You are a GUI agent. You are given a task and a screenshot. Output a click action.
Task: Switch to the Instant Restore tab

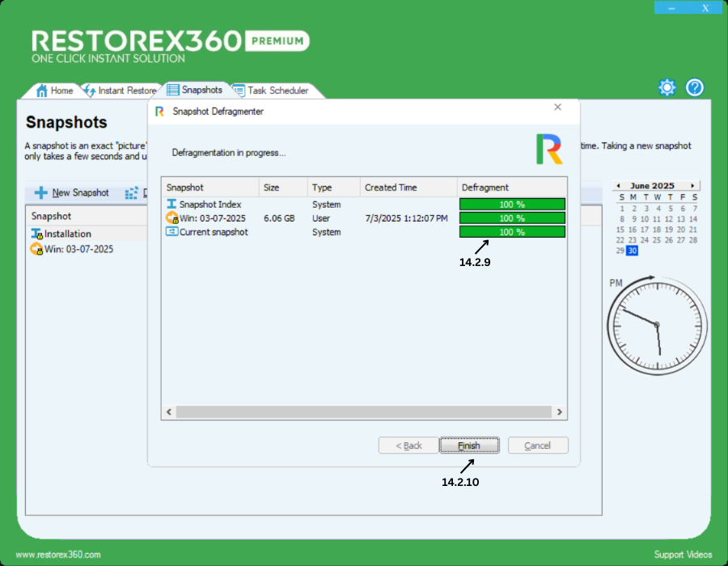point(120,91)
